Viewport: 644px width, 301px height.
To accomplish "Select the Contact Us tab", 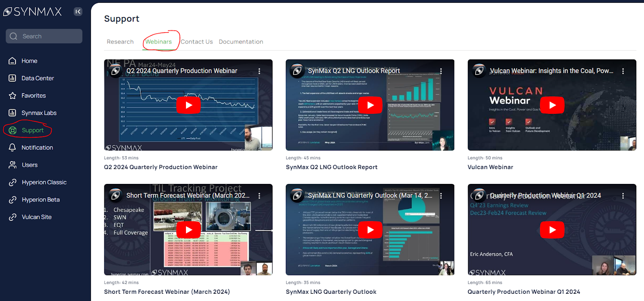I will (x=196, y=42).
